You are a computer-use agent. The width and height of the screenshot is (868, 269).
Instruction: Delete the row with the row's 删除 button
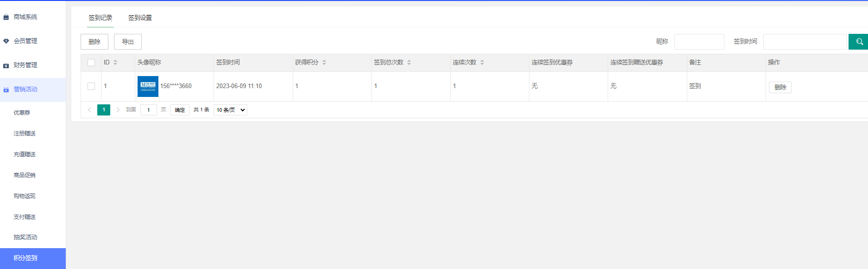click(x=780, y=87)
